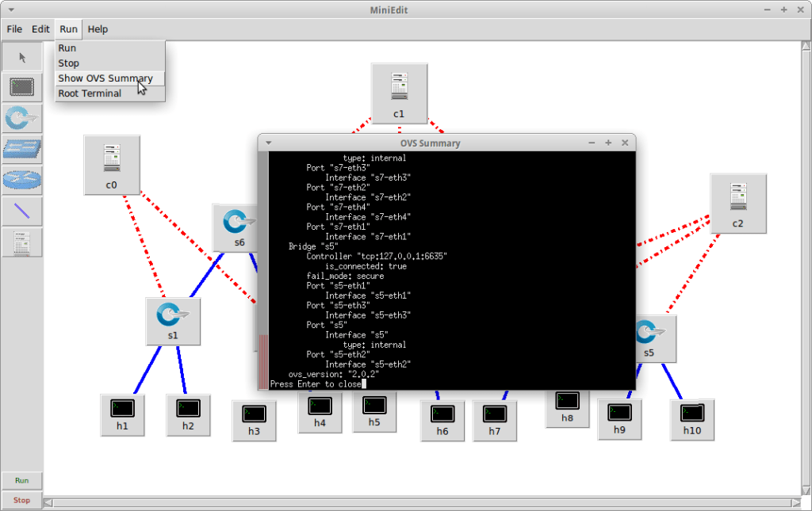Click host h9 node
Viewport: 812px width, 511px height.
tap(619, 419)
